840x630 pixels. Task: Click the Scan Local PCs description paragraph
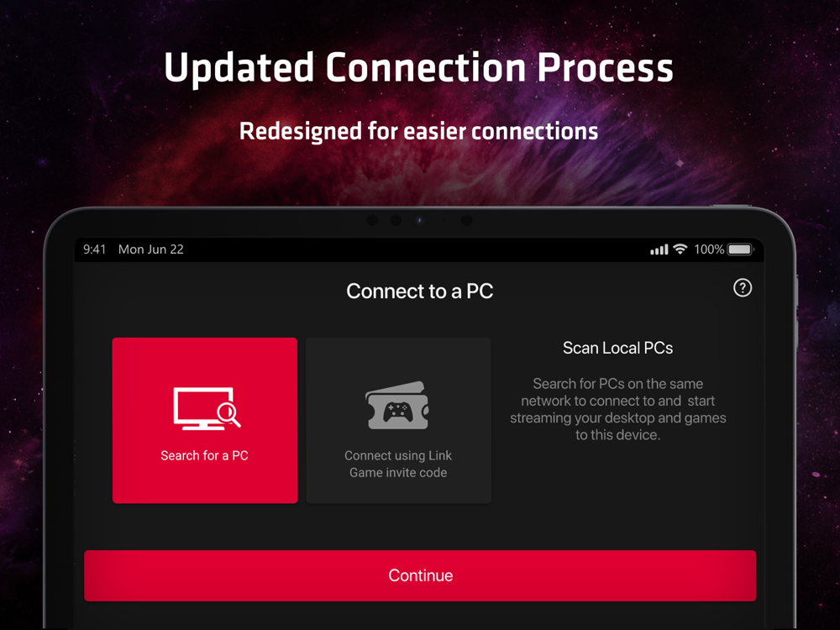[617, 409]
